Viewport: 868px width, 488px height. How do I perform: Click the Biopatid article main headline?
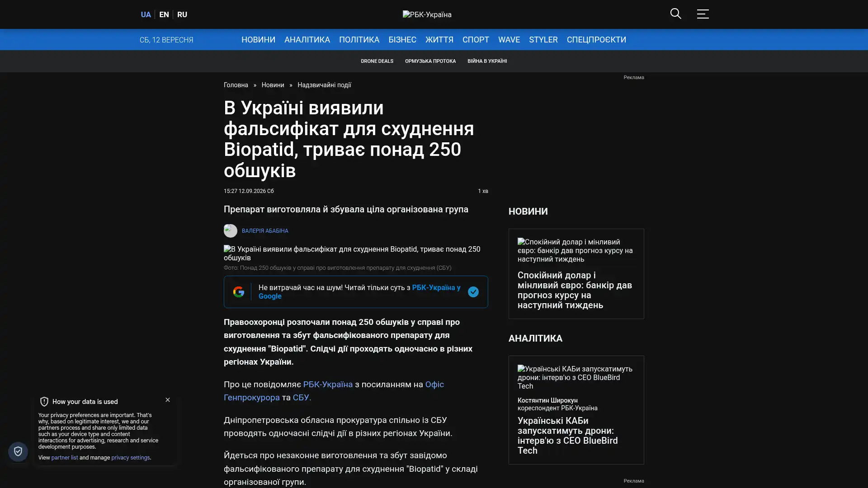point(349,139)
